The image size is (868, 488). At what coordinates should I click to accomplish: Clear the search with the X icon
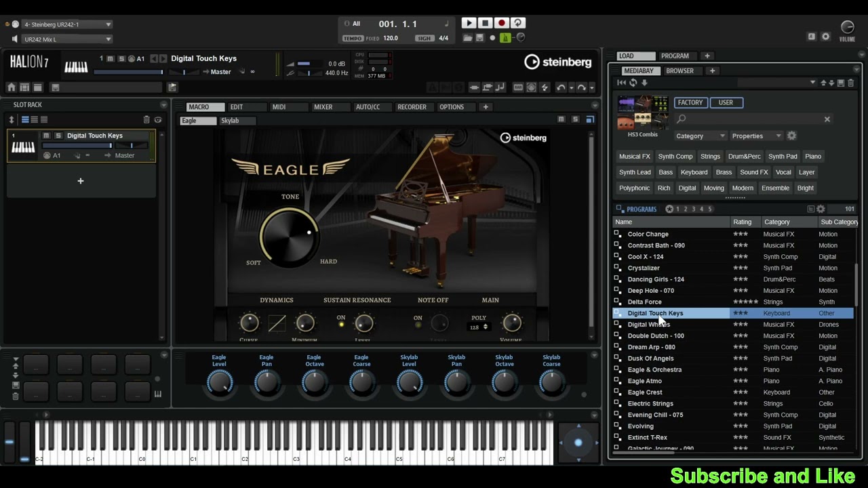827,119
